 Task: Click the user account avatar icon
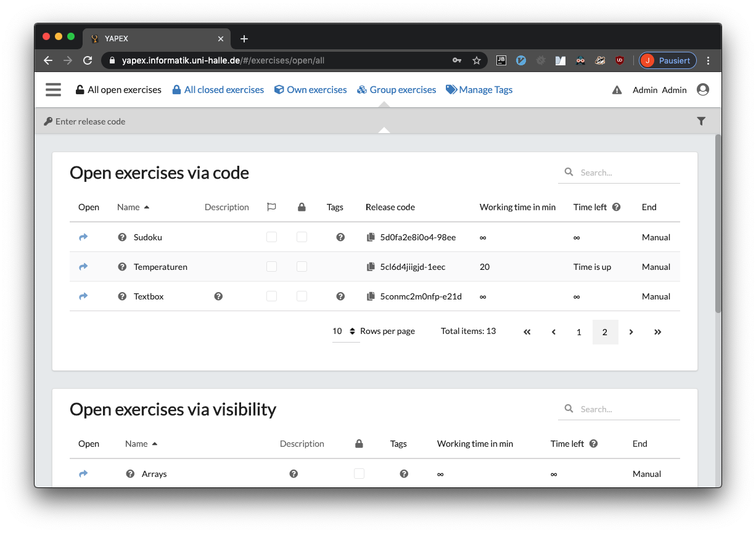(x=703, y=89)
